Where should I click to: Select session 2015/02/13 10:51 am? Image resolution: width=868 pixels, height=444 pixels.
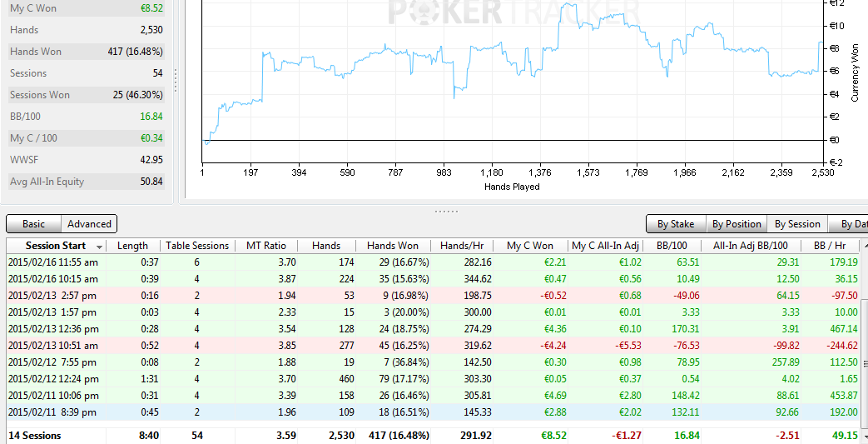[x=433, y=346]
